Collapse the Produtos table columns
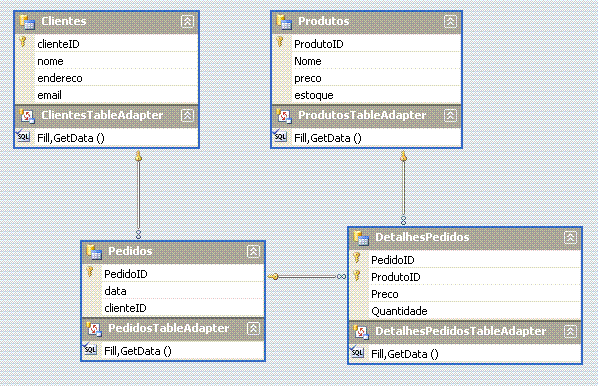 point(450,21)
